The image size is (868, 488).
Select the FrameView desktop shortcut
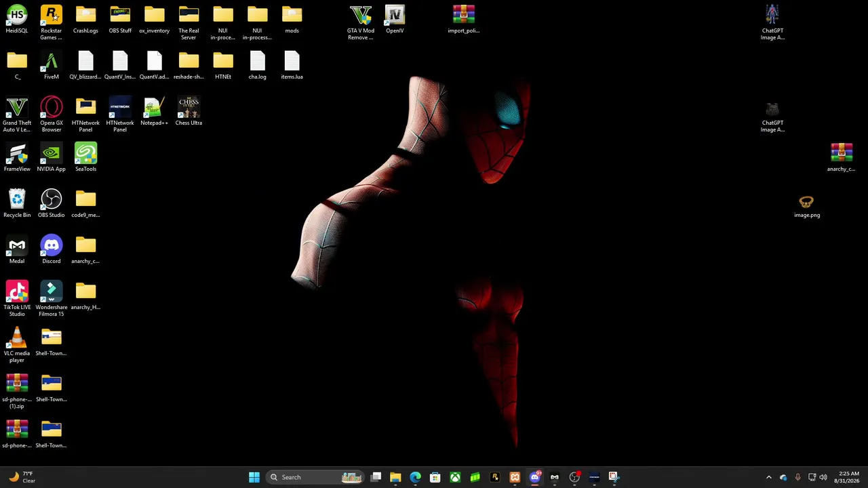[x=17, y=158]
